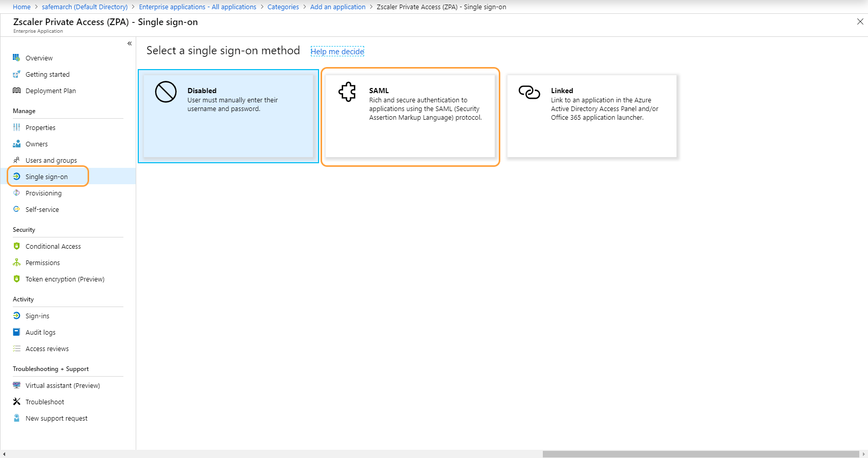Open Getting started menu item
Screen dimensions: 868x458
pyautogui.click(x=48, y=74)
